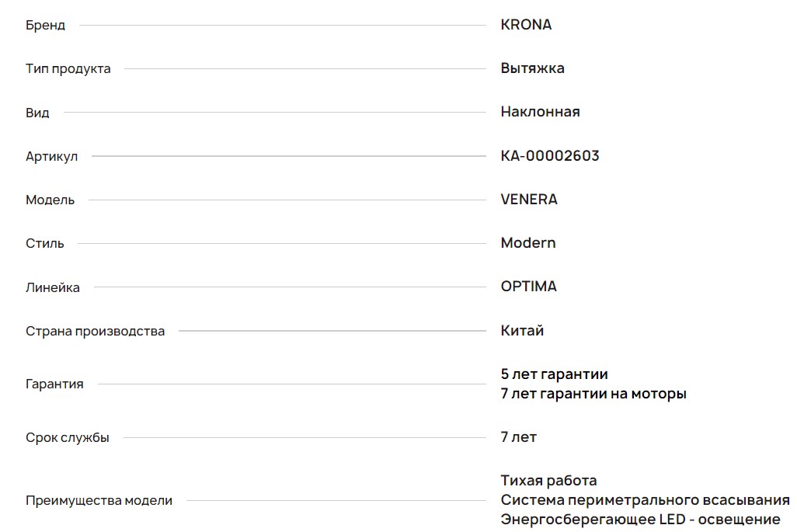Click the VENERA model name

pyautogui.click(x=529, y=200)
